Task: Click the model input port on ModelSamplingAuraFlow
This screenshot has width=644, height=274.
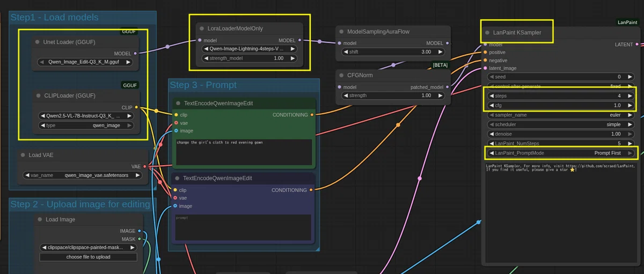Action: tap(339, 43)
